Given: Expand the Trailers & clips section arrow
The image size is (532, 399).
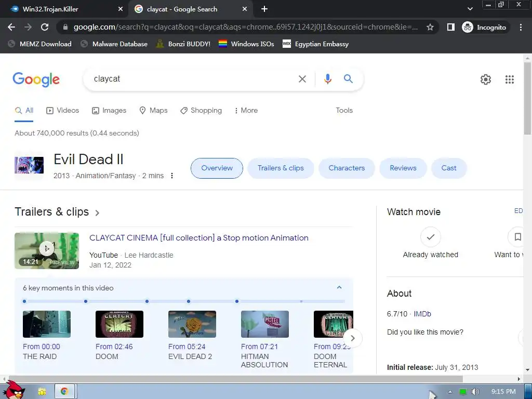Looking at the screenshot, I should (97, 213).
